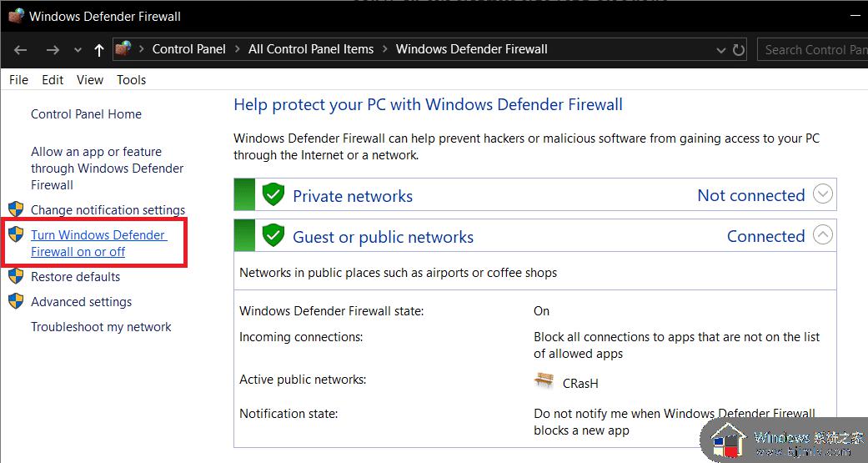The image size is (868, 463).
Task: Go to Control Panel Home
Action: (x=87, y=114)
